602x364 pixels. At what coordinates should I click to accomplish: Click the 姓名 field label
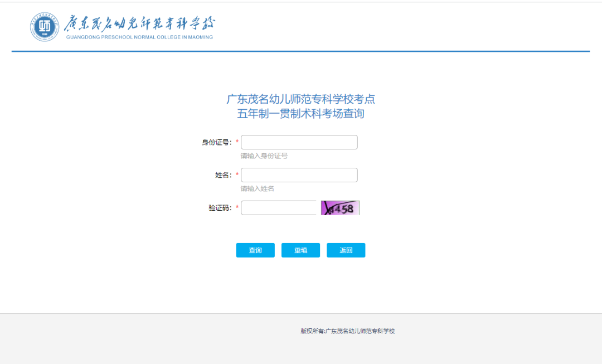(x=223, y=175)
